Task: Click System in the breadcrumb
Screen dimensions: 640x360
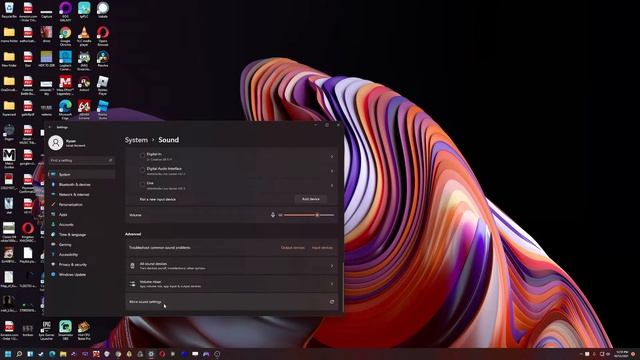Action: [x=136, y=140]
